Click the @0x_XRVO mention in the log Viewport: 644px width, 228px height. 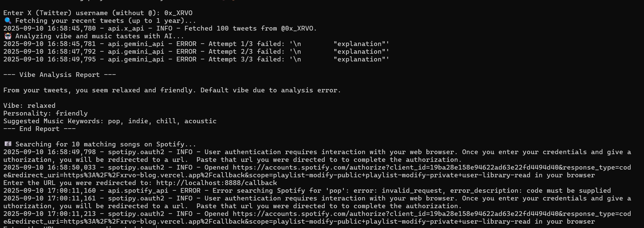(x=297, y=29)
